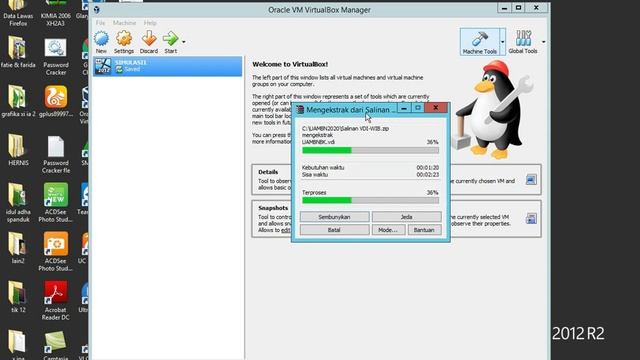Click VirtualBox icon in Manager title bar
Viewport: 640px width, 360px height.
[97, 10]
